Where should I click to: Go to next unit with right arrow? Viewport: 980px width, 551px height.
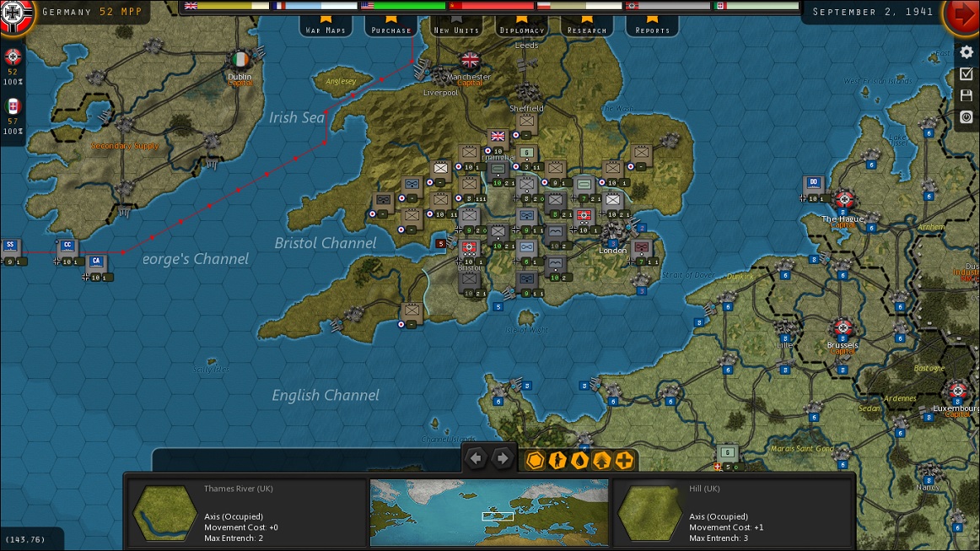[x=502, y=459]
